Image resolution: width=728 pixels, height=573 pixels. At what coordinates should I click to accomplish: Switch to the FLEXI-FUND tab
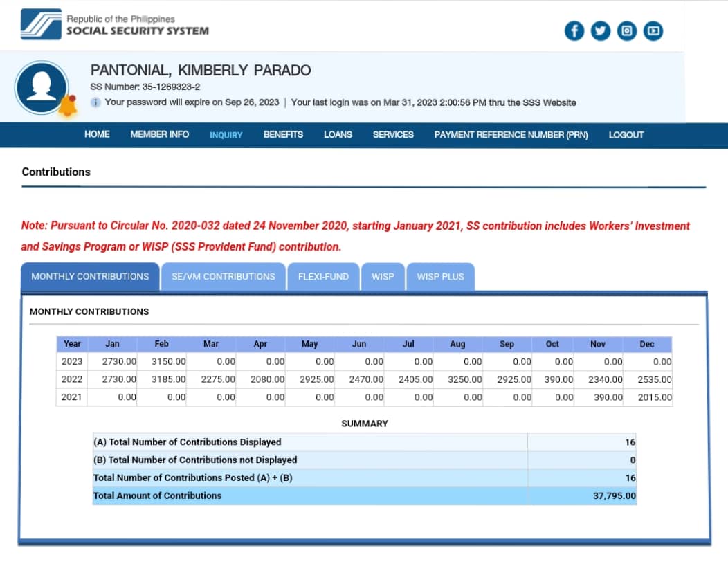(323, 276)
